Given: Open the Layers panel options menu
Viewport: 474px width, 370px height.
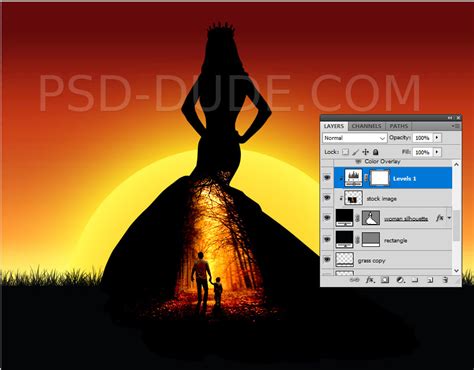Looking at the screenshot, I should point(456,126).
